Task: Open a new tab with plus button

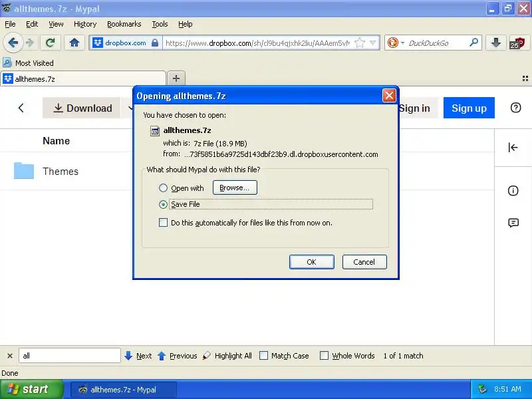Action: (176, 78)
